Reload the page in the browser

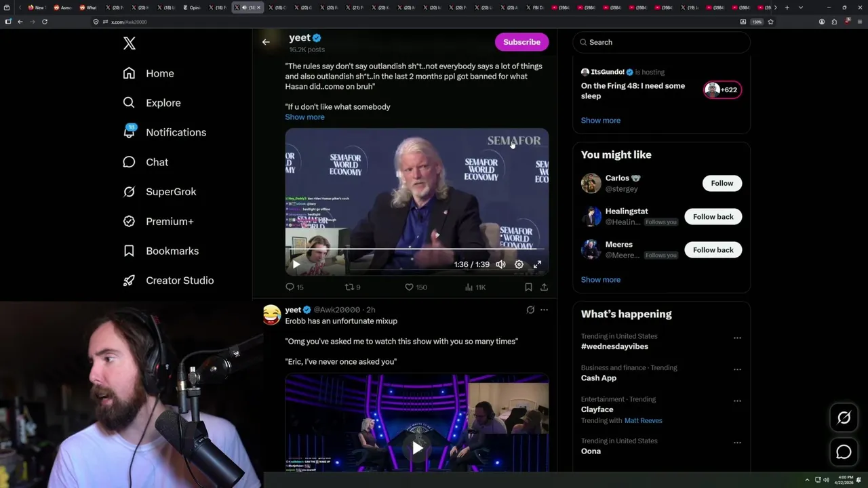point(45,22)
